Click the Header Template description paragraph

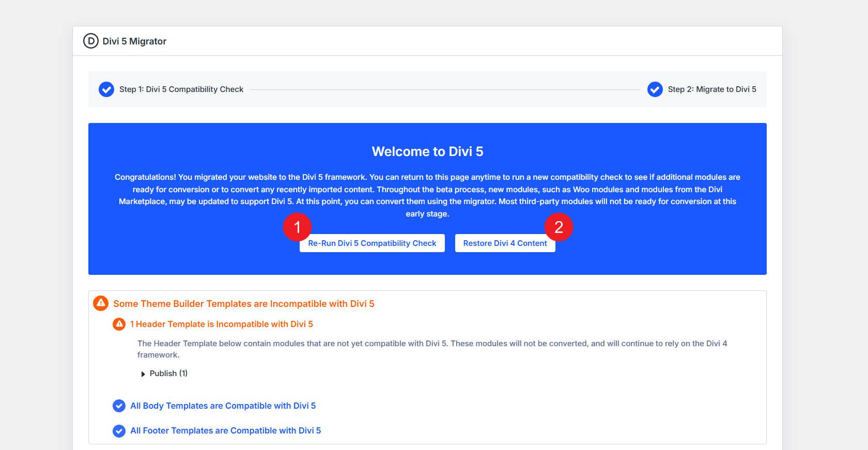(x=432, y=349)
